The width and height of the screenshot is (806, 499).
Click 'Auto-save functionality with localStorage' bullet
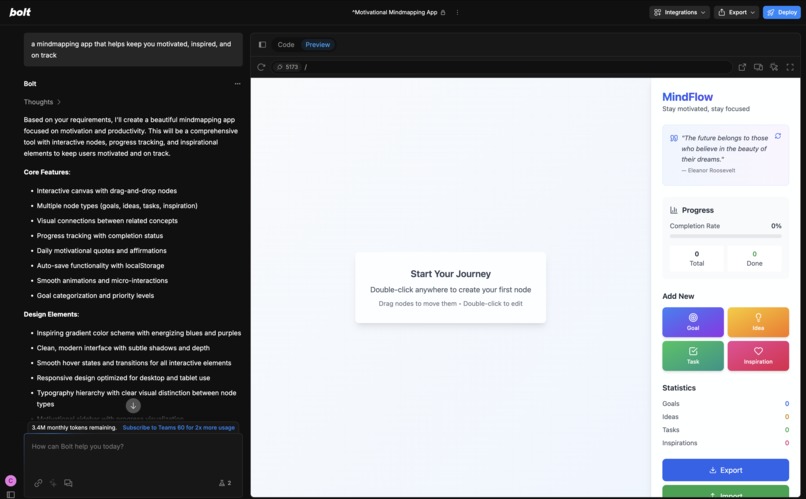[100, 266]
